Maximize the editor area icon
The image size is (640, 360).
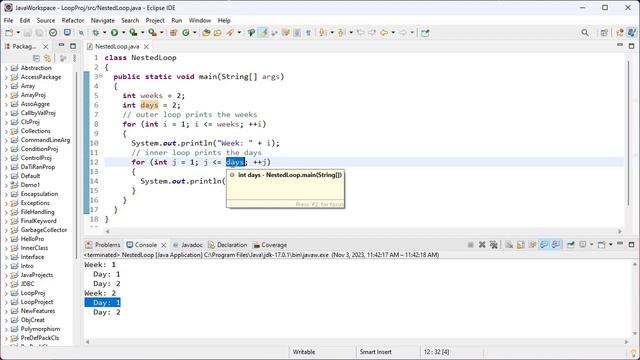click(x=631, y=46)
